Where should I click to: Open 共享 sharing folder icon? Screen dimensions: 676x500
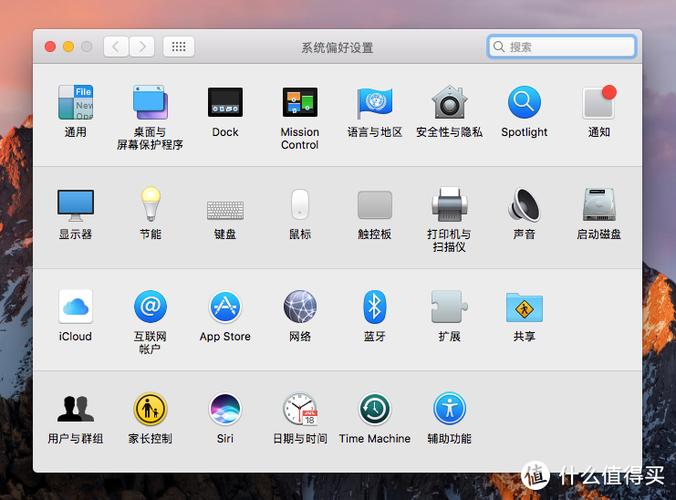coord(524,308)
